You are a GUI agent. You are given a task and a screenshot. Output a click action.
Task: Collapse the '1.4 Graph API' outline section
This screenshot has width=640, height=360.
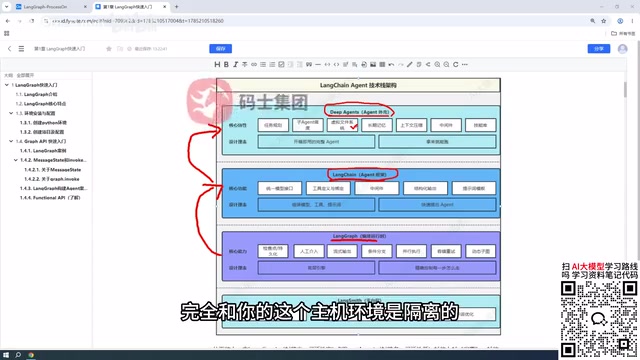pyautogui.click(x=11, y=141)
